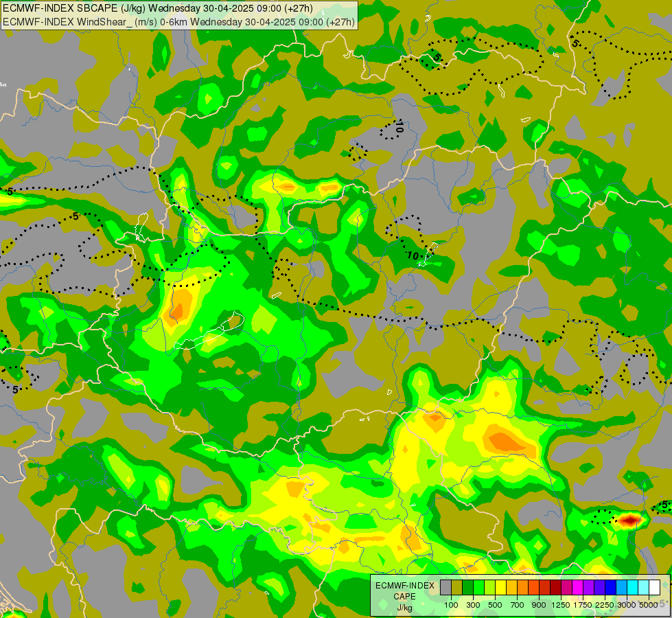Screen dimensions: 672x618
Task: Click the sky blue swatch before the 3000 mark
Action: click(621, 587)
